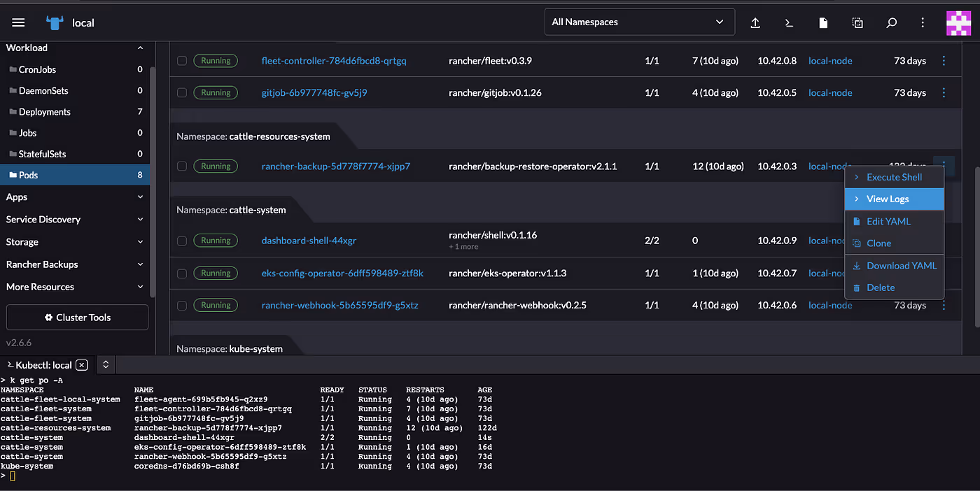Choose Edit YAML in context menu
980x491 pixels.
(895, 221)
